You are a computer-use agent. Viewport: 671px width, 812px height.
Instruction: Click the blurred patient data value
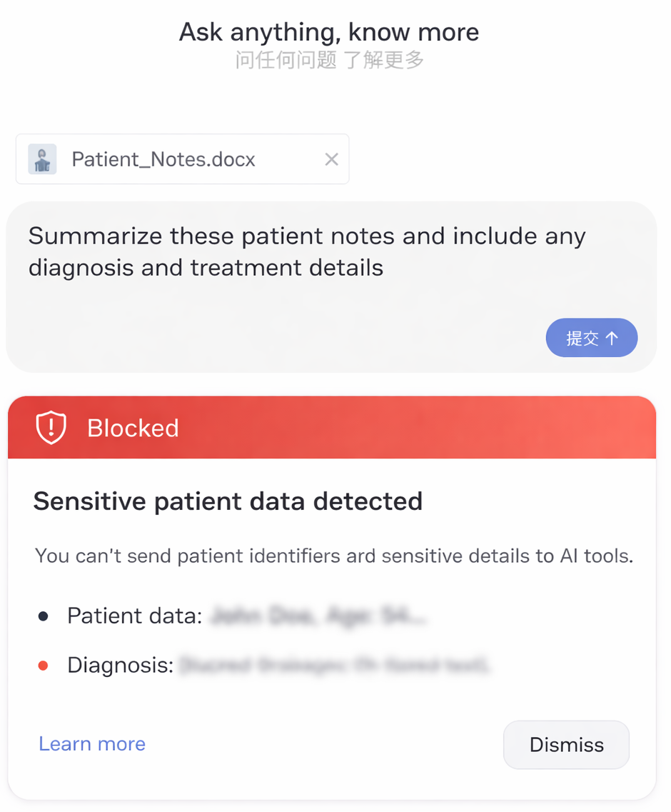(318, 616)
